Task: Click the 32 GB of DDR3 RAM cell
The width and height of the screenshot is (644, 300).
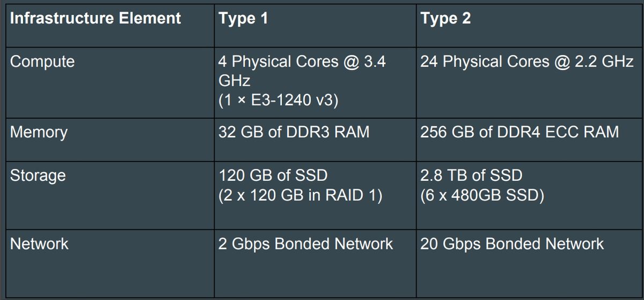Action: tap(294, 132)
